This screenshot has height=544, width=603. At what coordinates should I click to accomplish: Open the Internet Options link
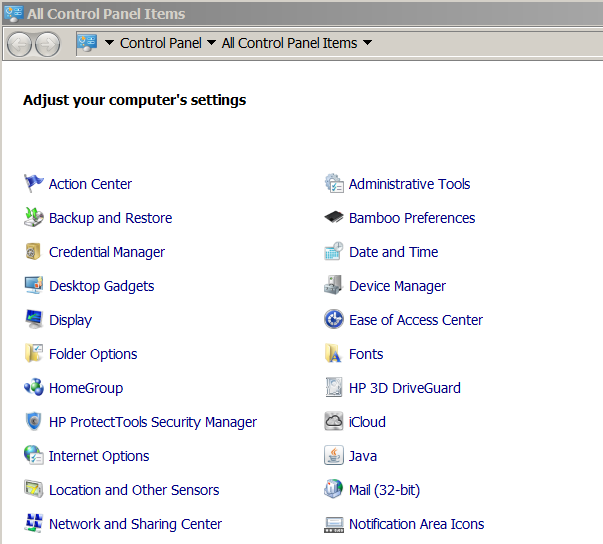click(x=99, y=456)
